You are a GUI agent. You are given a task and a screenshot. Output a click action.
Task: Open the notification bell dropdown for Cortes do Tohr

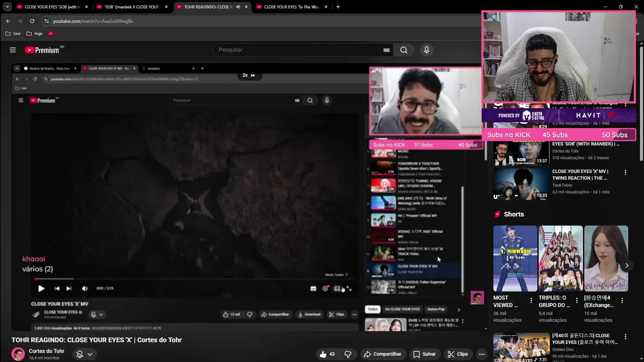pyautogui.click(x=84, y=354)
